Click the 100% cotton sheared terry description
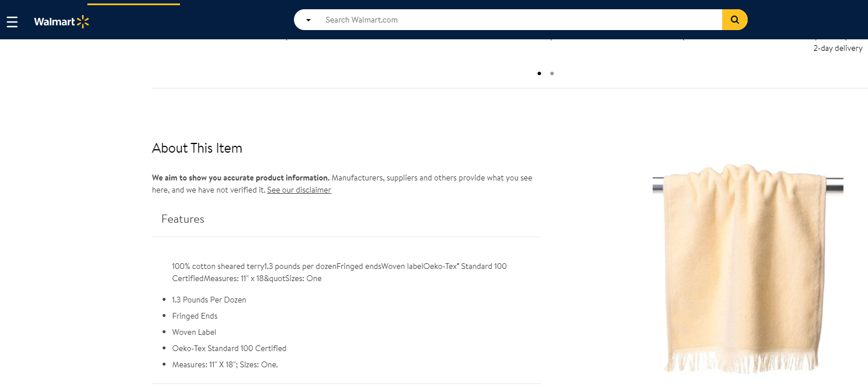Image resolution: width=868 pixels, height=391 pixels. 339,272
